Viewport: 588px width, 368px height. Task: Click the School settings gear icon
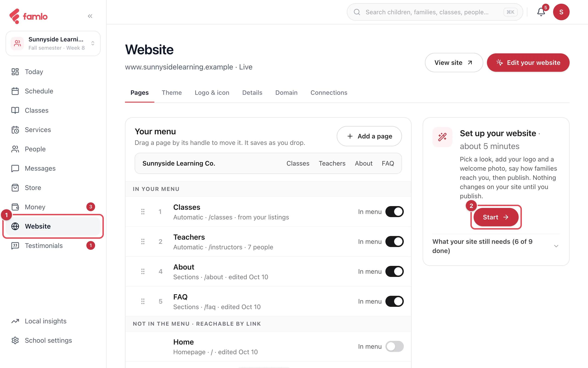[x=15, y=340]
